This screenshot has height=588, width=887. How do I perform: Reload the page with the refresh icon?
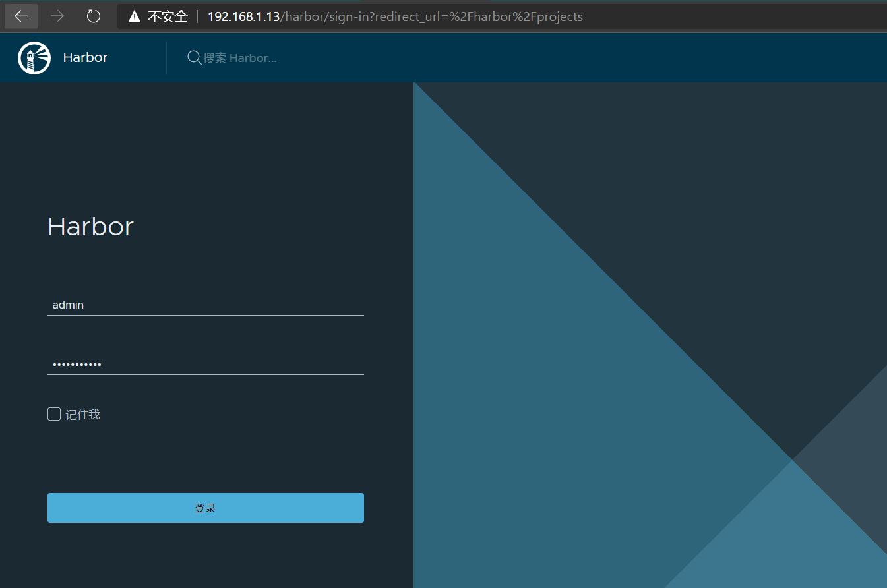point(94,16)
